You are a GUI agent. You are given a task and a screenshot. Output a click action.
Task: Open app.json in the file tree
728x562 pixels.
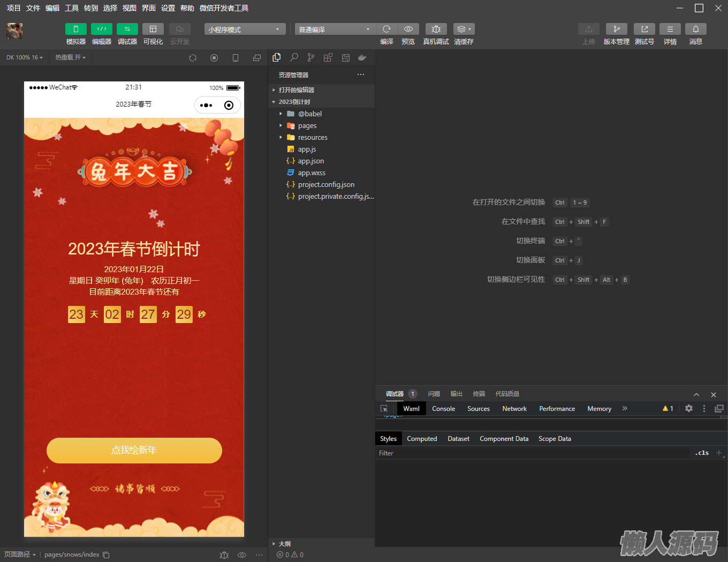pos(311,161)
